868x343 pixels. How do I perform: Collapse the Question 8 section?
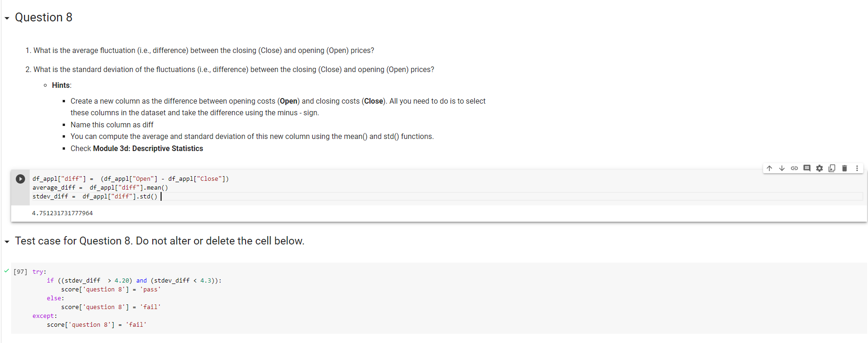(6, 18)
